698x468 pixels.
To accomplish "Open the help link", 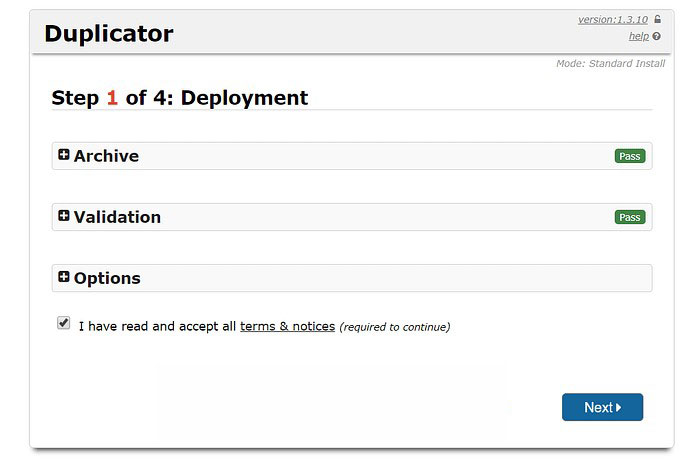I will 639,37.
